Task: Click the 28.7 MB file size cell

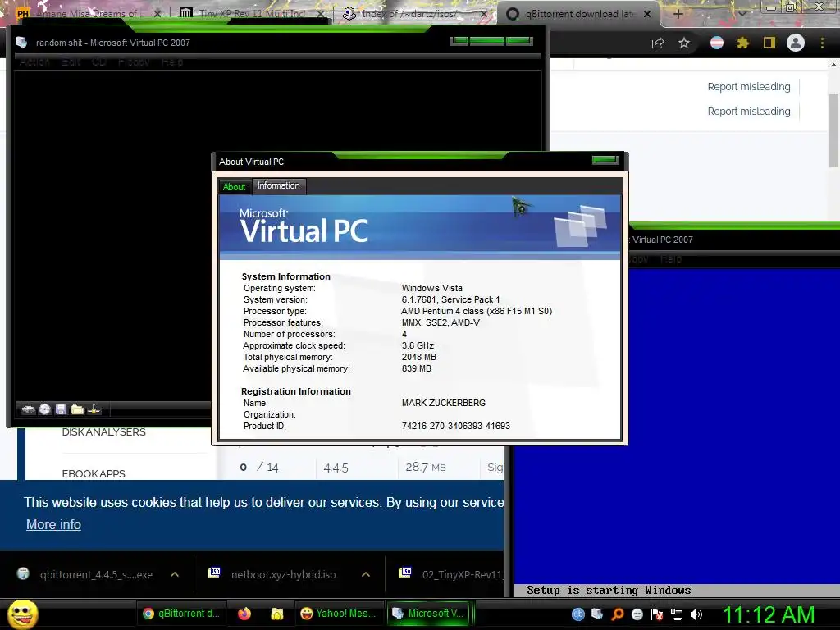Action: point(426,467)
